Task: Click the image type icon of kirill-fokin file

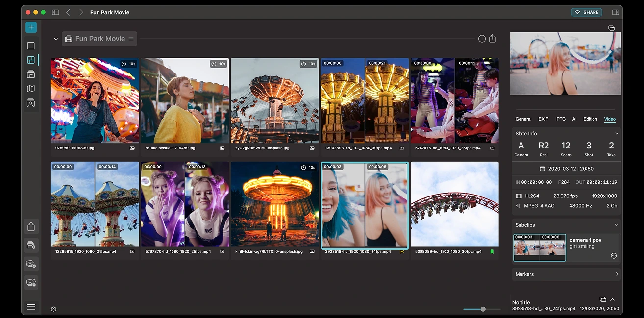Action: coord(312,252)
